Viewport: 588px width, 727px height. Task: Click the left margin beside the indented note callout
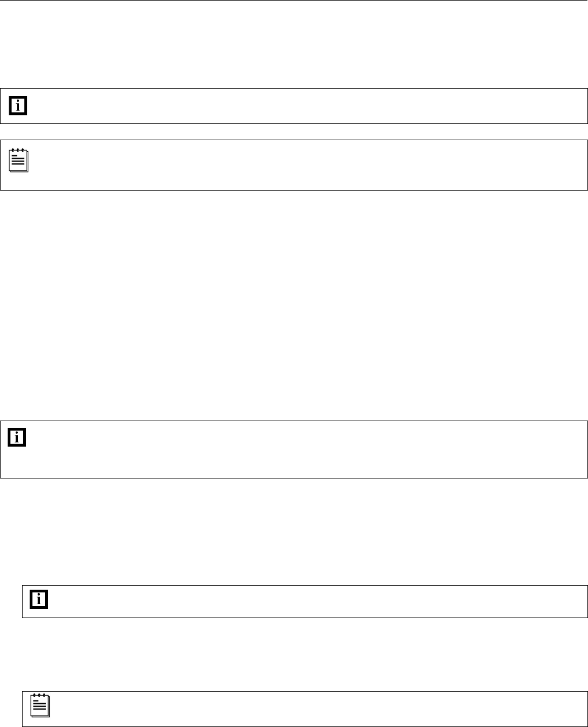(10, 708)
